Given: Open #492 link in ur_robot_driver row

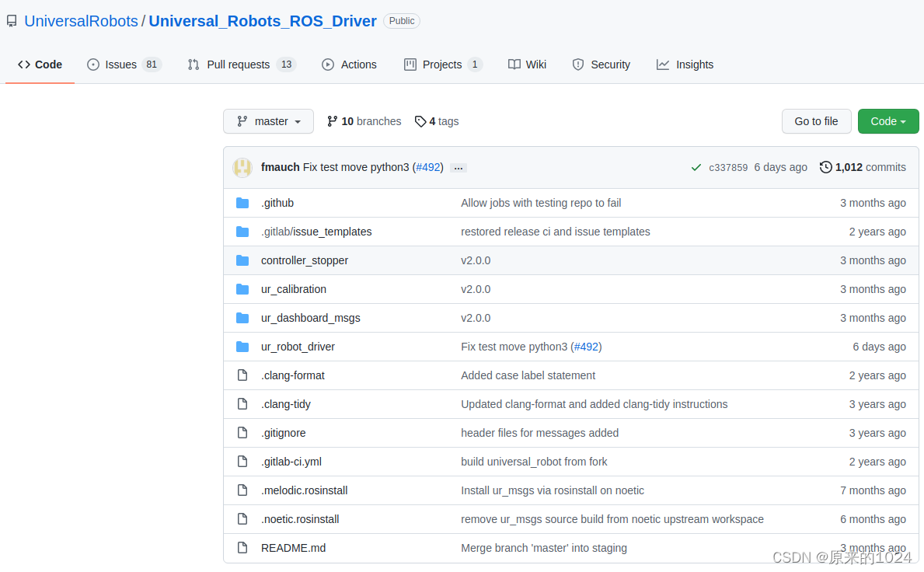Looking at the screenshot, I should (x=586, y=347).
